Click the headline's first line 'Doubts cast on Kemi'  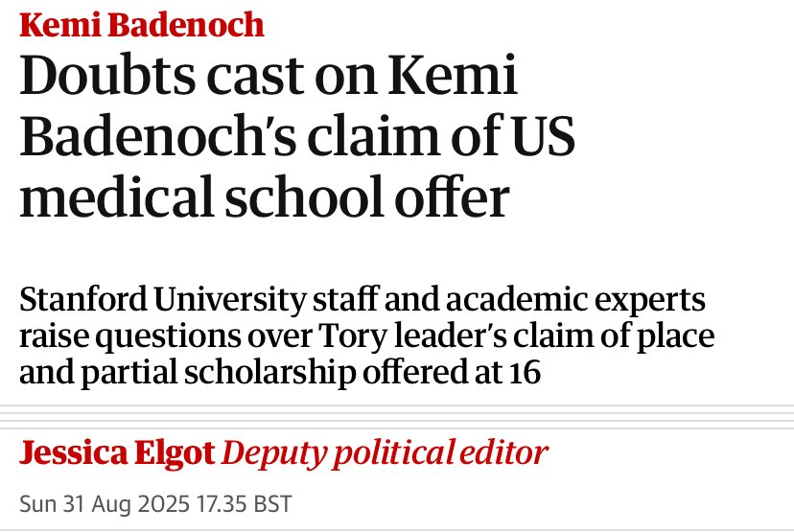269,79
